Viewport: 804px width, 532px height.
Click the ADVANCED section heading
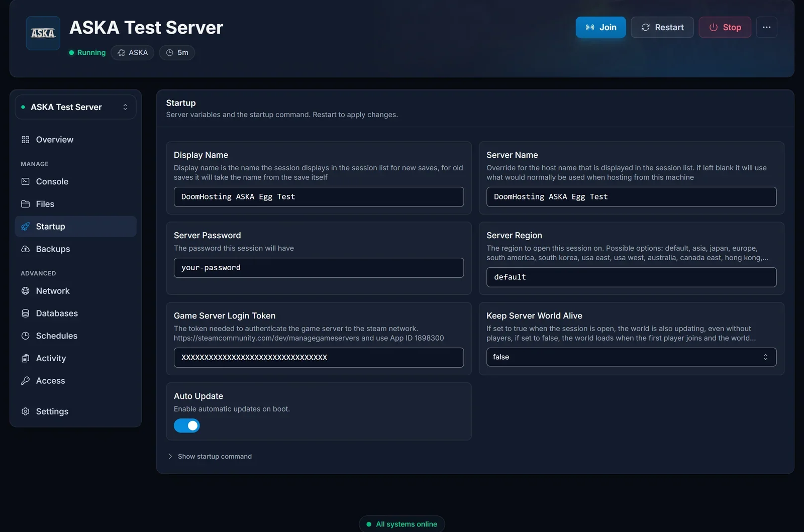coord(38,273)
